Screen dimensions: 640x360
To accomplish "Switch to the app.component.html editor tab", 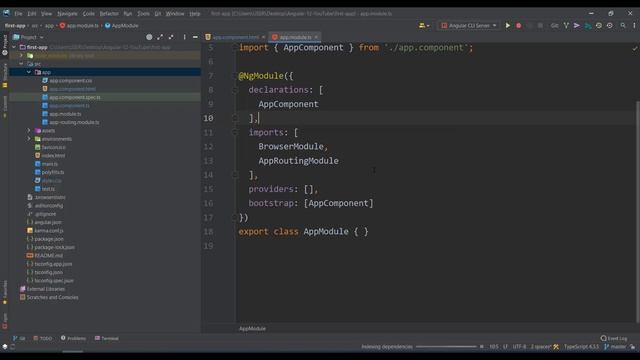I will [236, 37].
